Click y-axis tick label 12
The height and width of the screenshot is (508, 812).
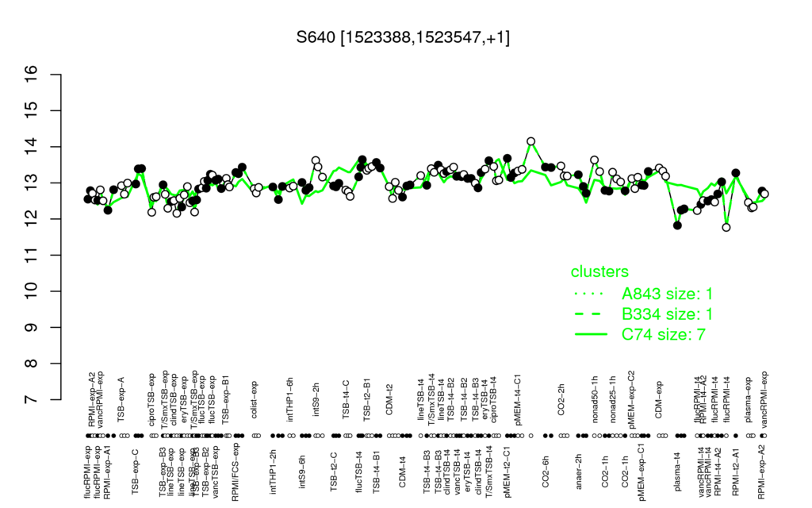(31, 219)
